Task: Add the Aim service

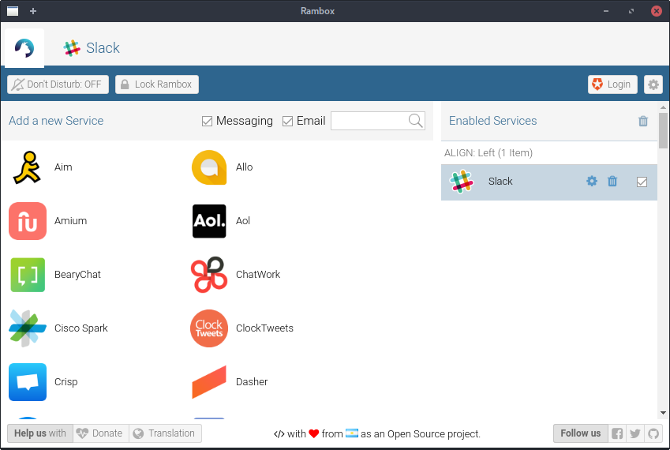Action: click(x=28, y=167)
